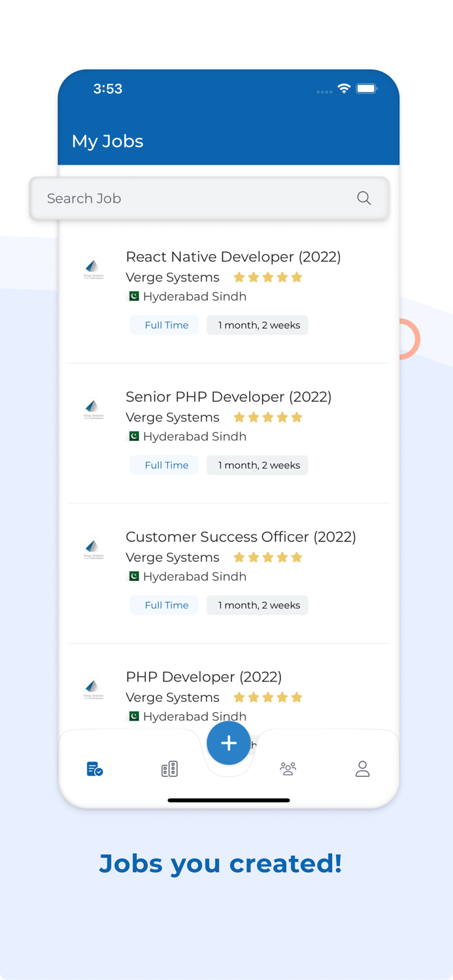Tap the 1 month, 2 weeks badge
The image size is (453, 980).
click(x=257, y=325)
